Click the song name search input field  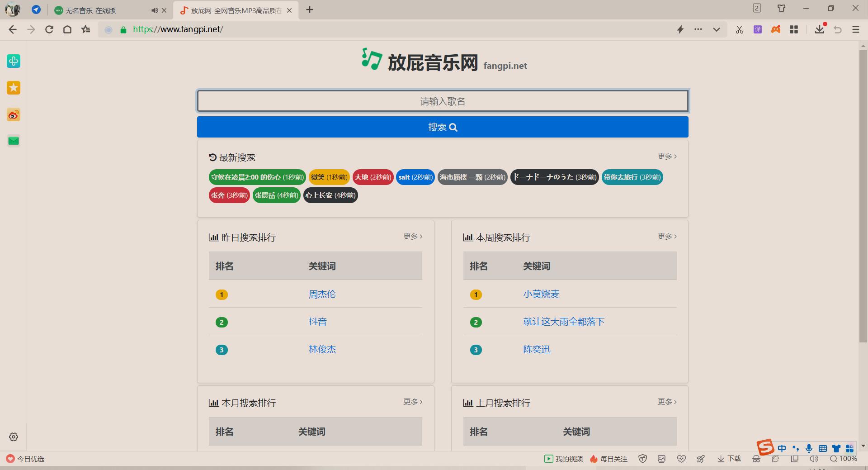443,101
